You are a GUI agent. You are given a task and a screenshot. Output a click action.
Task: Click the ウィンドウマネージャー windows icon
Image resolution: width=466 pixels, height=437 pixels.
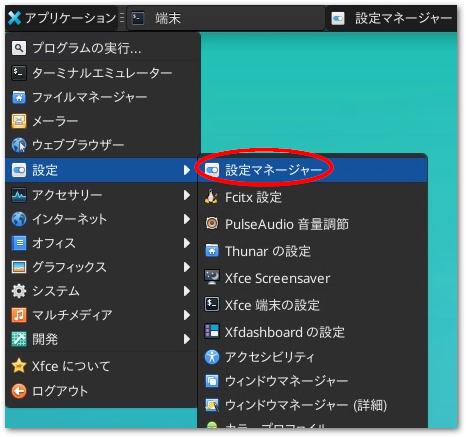click(212, 381)
